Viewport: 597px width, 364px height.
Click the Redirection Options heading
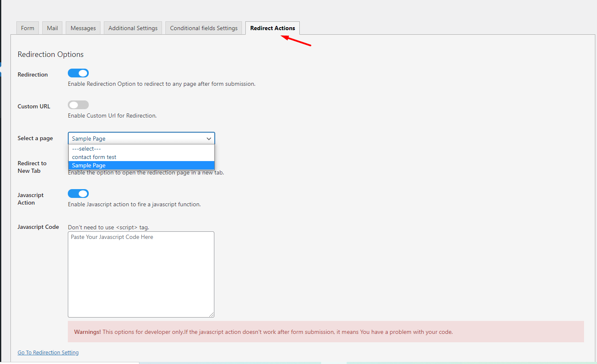pyautogui.click(x=51, y=54)
